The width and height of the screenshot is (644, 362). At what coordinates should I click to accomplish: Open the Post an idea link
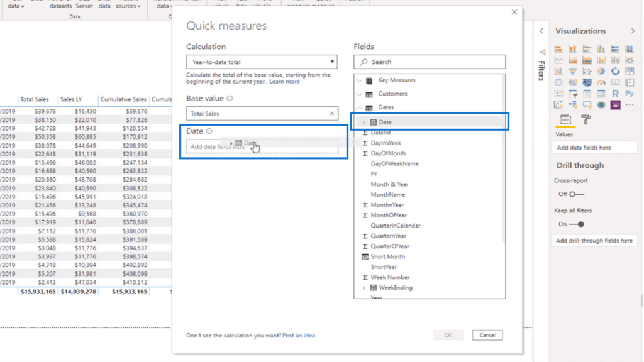click(x=299, y=336)
